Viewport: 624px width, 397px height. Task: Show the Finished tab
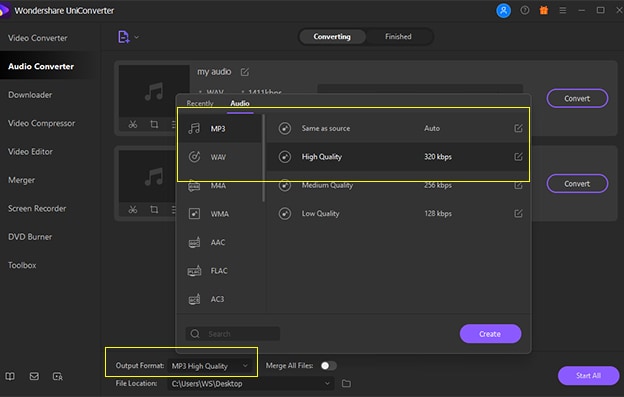click(x=398, y=37)
